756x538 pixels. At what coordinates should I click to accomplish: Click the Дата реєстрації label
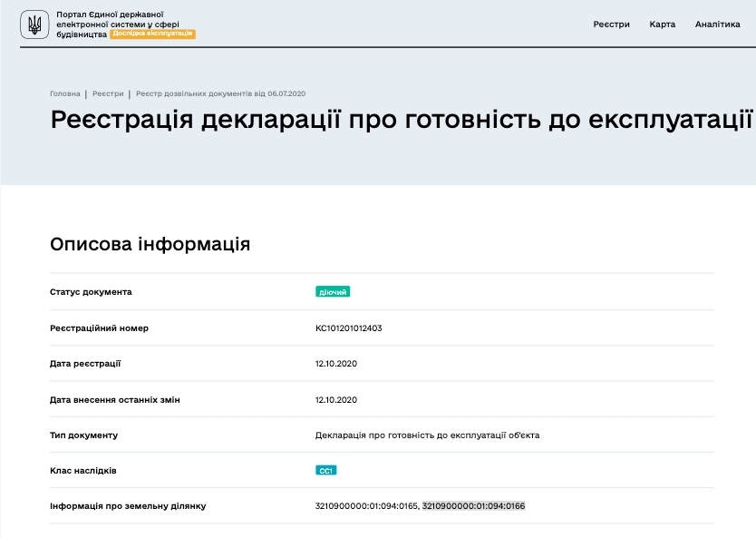(x=85, y=364)
